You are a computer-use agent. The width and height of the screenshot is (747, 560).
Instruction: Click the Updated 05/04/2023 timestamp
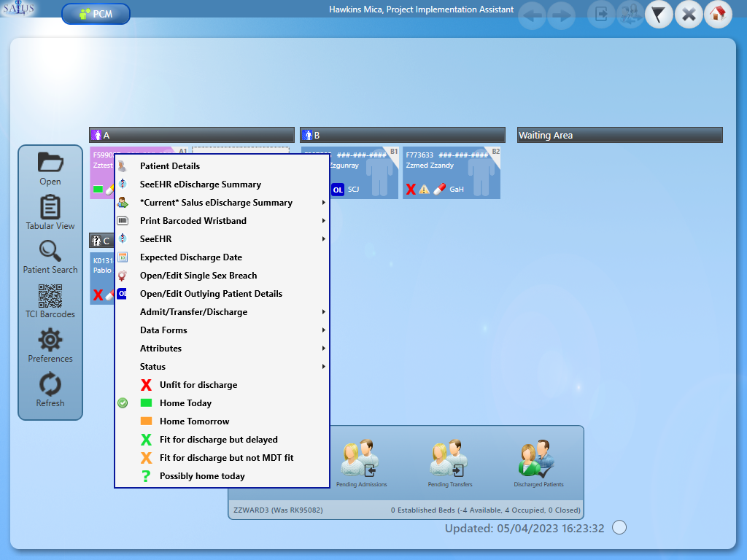click(x=525, y=529)
